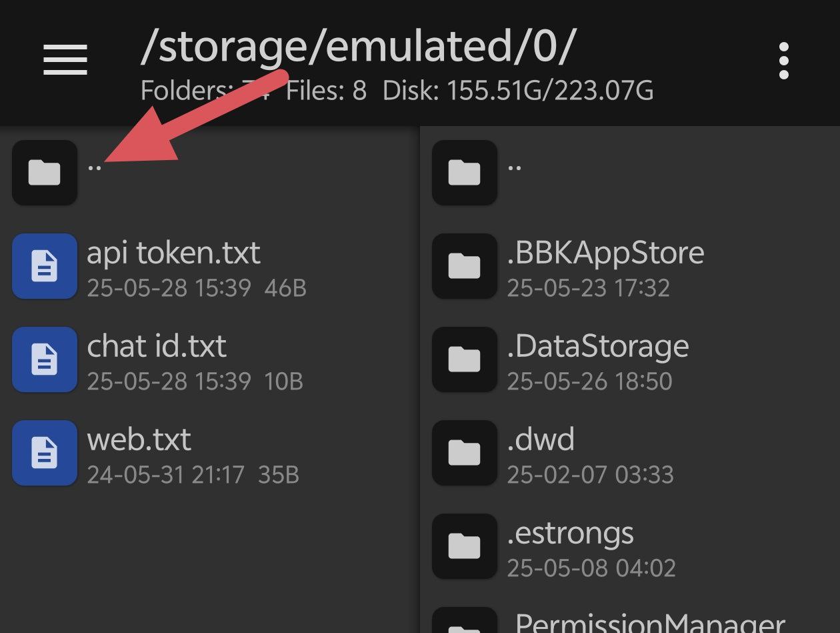Tap the /storage/emulated/0/ path title
The image size is (840, 633).
point(357,47)
